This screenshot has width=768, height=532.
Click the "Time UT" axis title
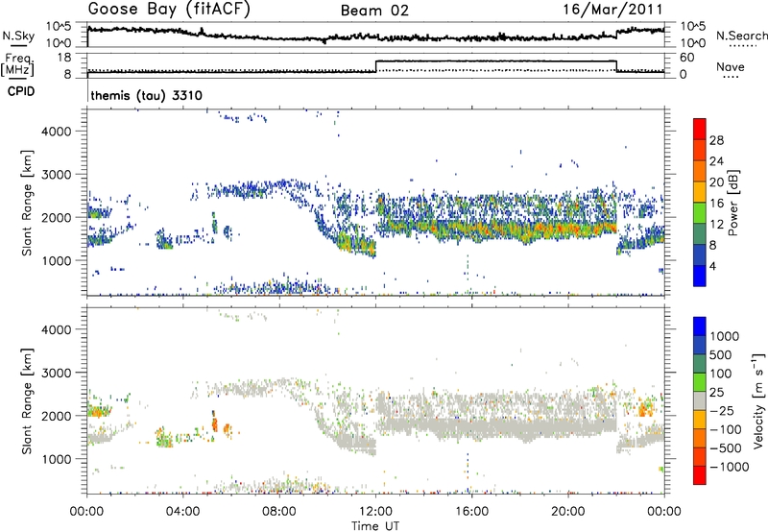(x=375, y=526)
